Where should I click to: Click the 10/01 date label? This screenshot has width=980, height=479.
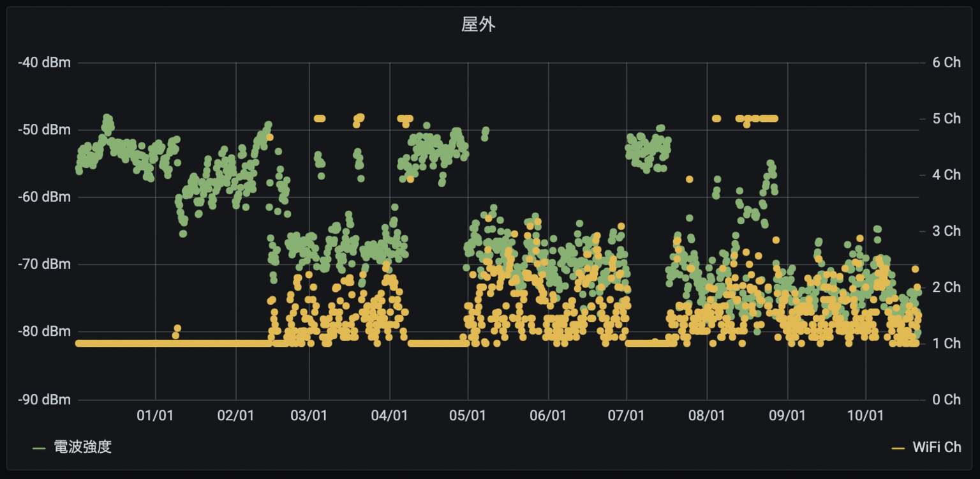[x=865, y=416]
